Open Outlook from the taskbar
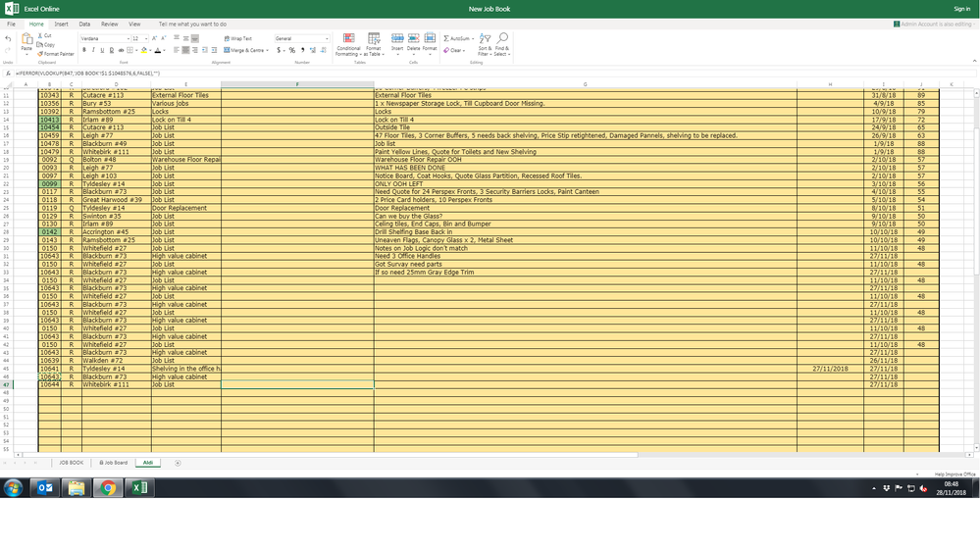980x551 pixels. (x=45, y=488)
